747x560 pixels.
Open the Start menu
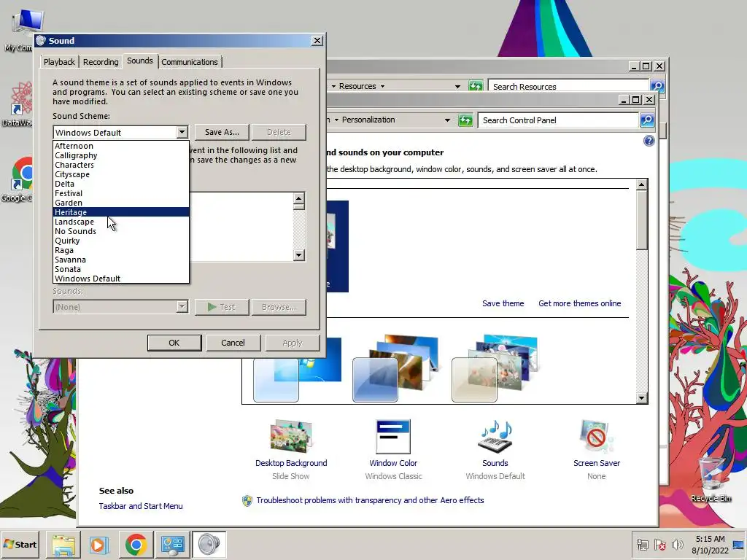click(20, 545)
